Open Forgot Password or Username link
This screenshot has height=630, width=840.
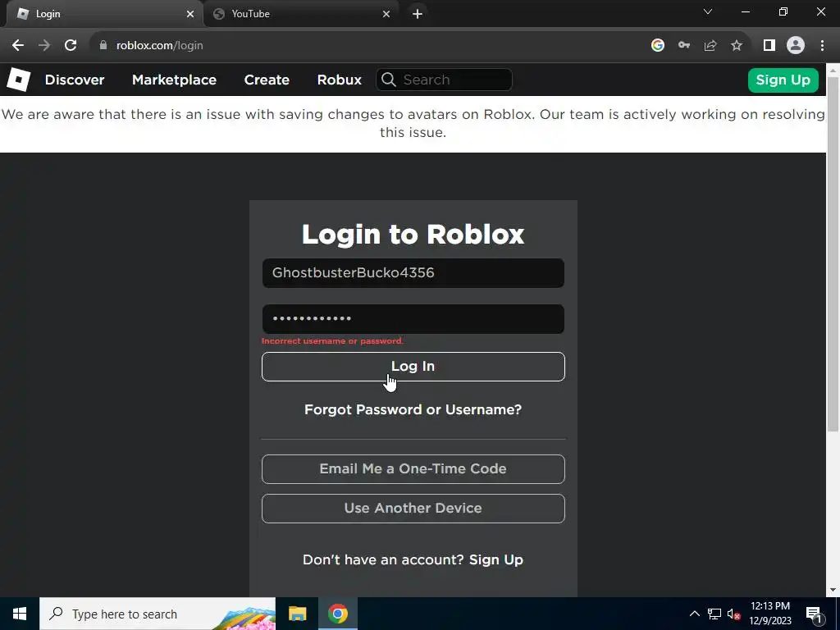(413, 409)
